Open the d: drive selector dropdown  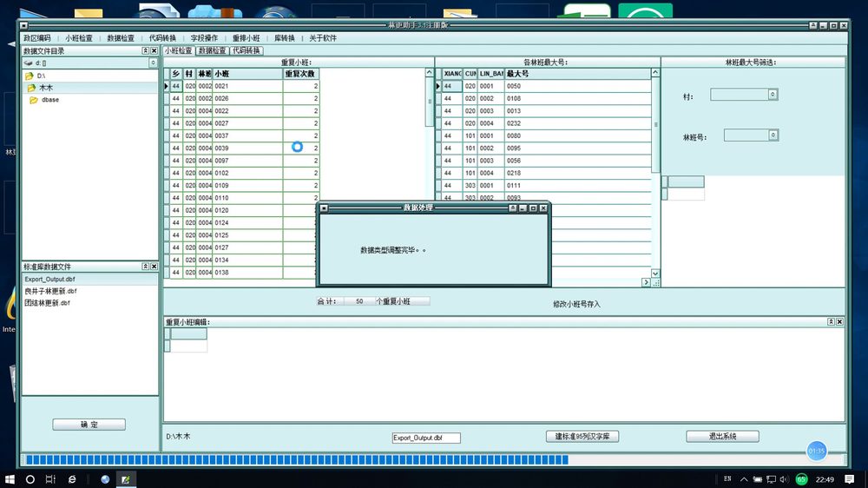click(x=153, y=63)
